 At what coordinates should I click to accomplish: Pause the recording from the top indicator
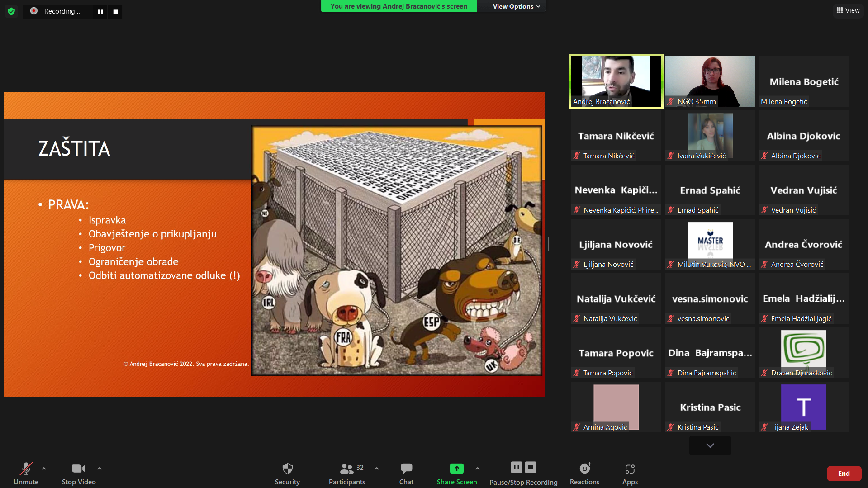[100, 12]
